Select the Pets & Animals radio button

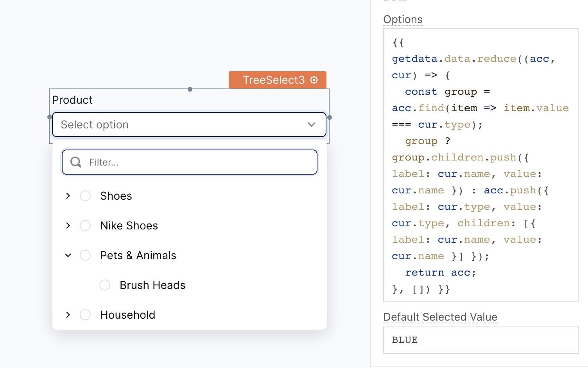point(85,255)
